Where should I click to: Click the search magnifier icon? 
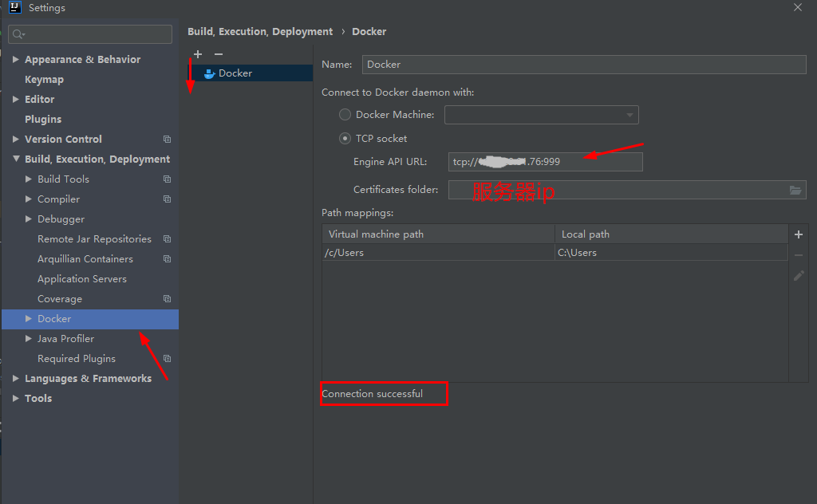pyautogui.click(x=18, y=34)
